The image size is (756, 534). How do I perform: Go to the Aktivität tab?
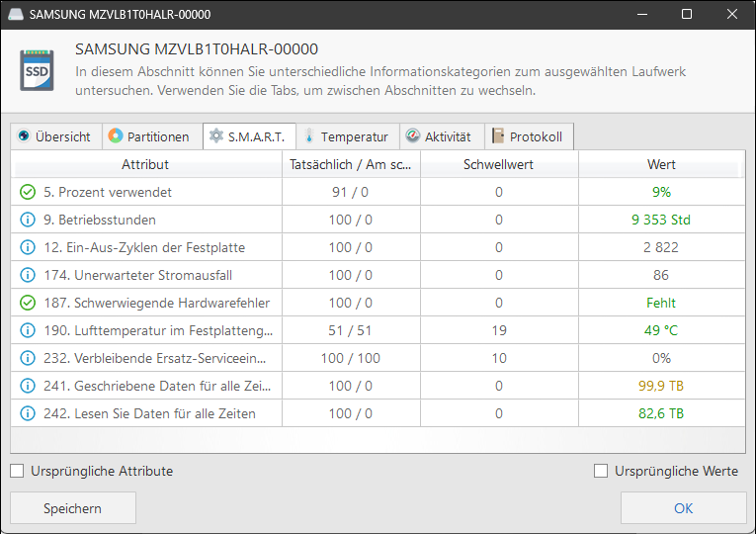coord(439,136)
